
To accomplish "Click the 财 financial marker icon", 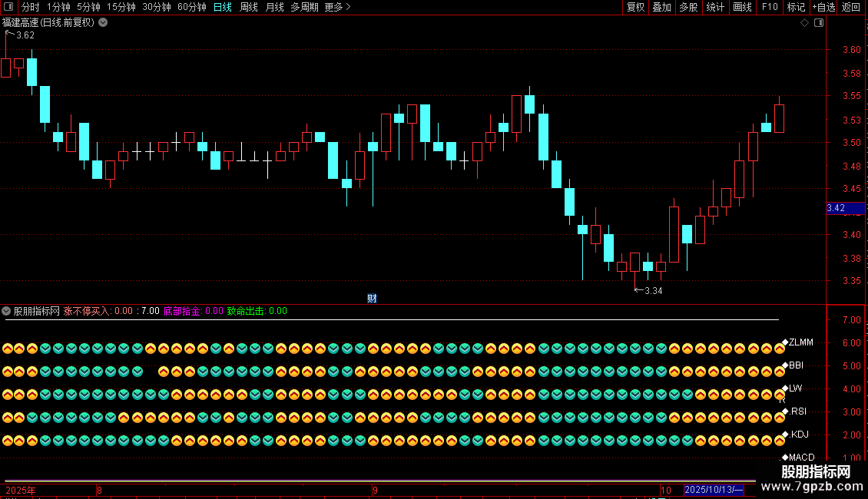I will tap(372, 298).
